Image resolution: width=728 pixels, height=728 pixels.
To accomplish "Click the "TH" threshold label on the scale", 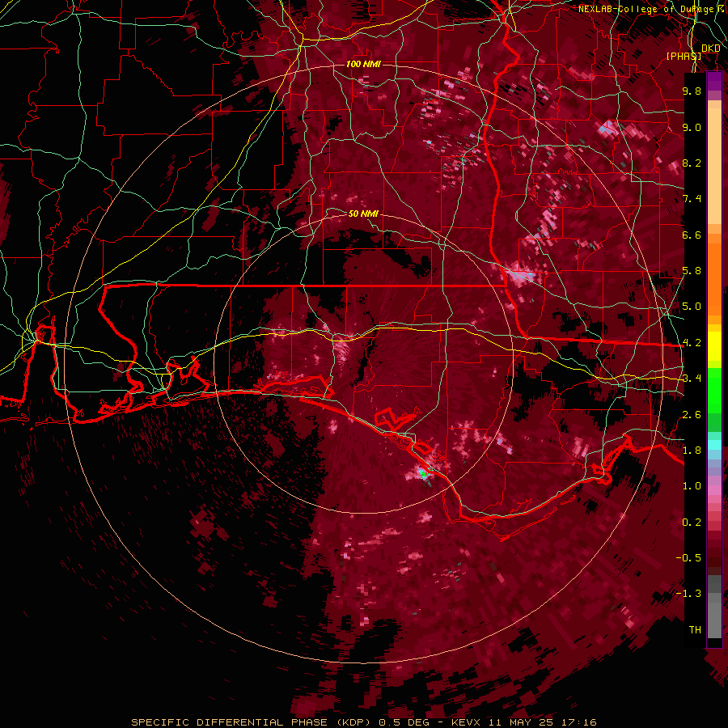I will point(695,630).
